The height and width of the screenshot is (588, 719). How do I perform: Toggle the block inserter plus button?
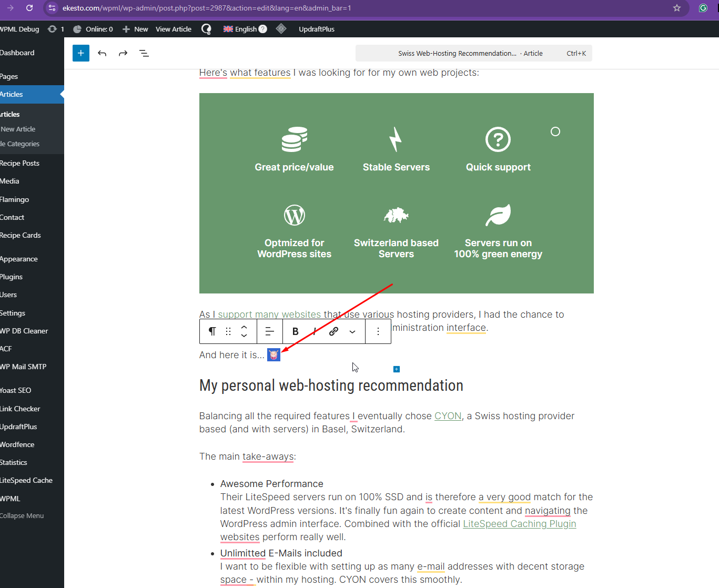(81, 53)
